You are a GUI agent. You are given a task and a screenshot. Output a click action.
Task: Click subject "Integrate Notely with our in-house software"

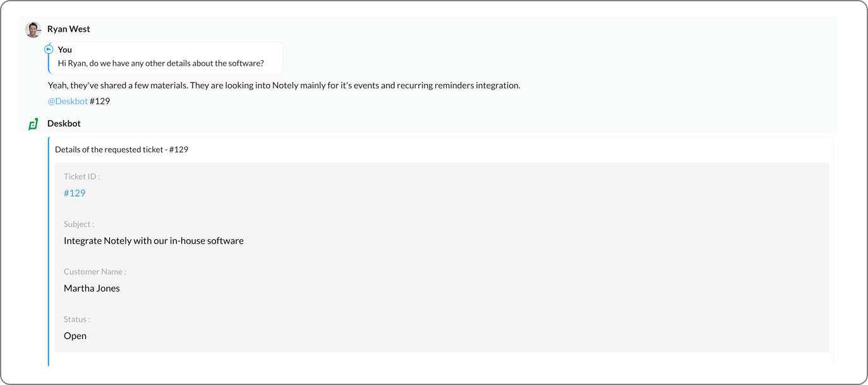point(154,240)
